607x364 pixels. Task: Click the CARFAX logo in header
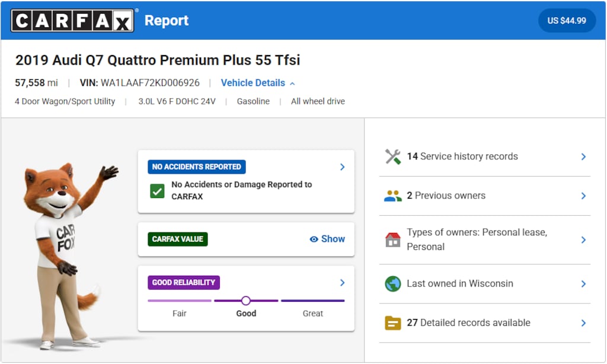point(74,21)
